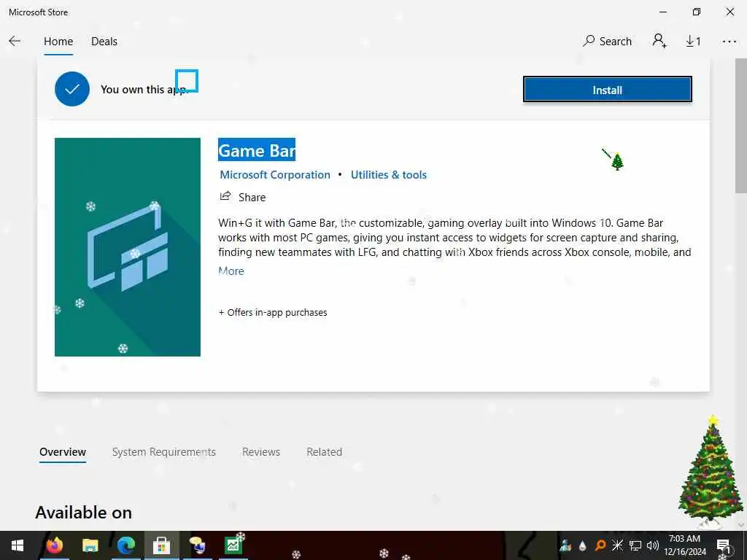Open the volume speaker tray icon
747x560 pixels.
pos(652,545)
